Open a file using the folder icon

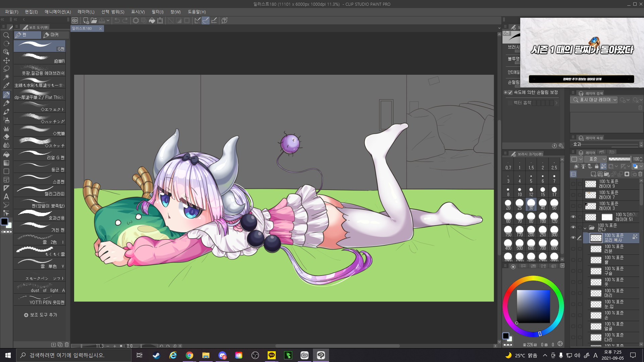coord(94,20)
